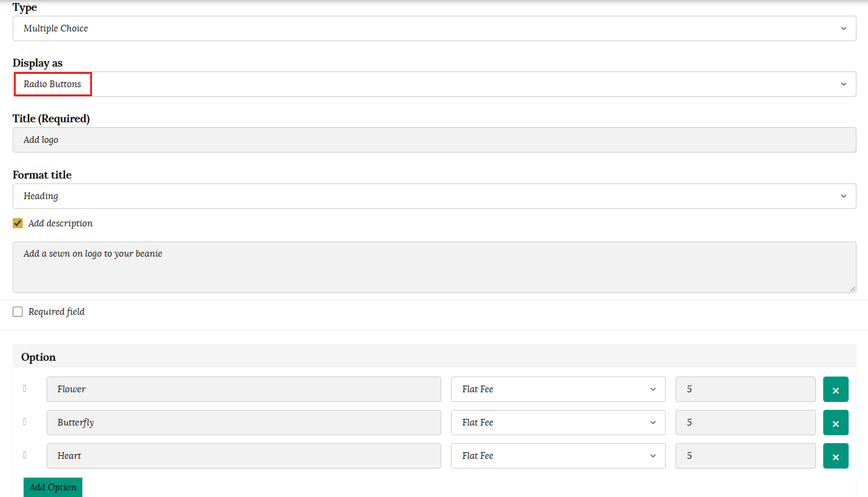868x497 pixels.
Task: Edit the Heart option name field
Action: tap(244, 456)
